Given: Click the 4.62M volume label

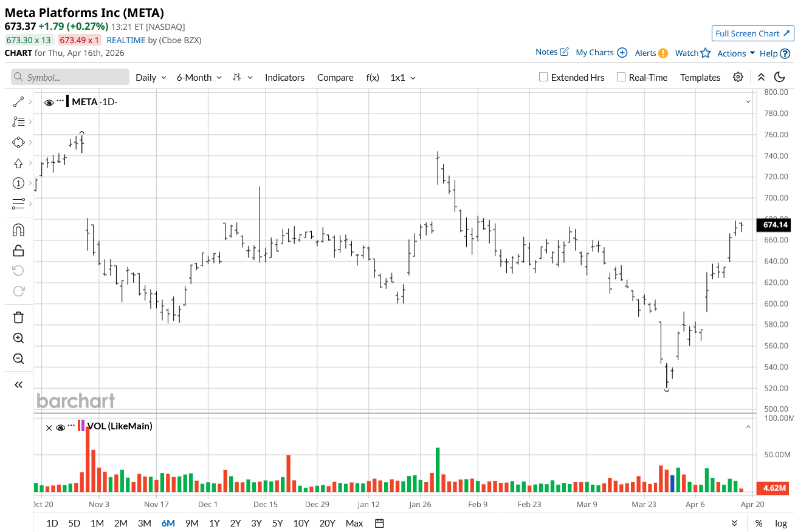Looking at the screenshot, I should click(774, 488).
